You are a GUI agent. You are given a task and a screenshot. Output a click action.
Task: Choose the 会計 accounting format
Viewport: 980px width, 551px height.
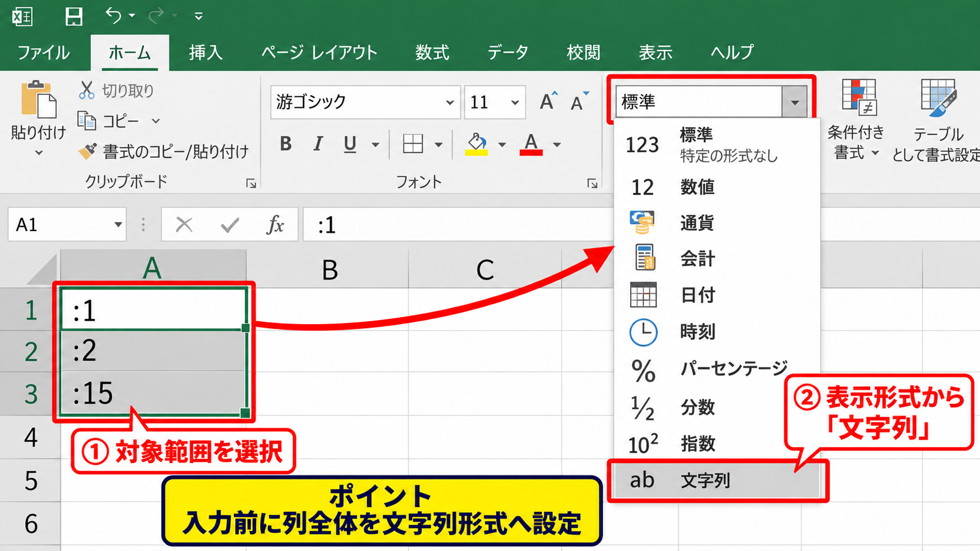717,259
